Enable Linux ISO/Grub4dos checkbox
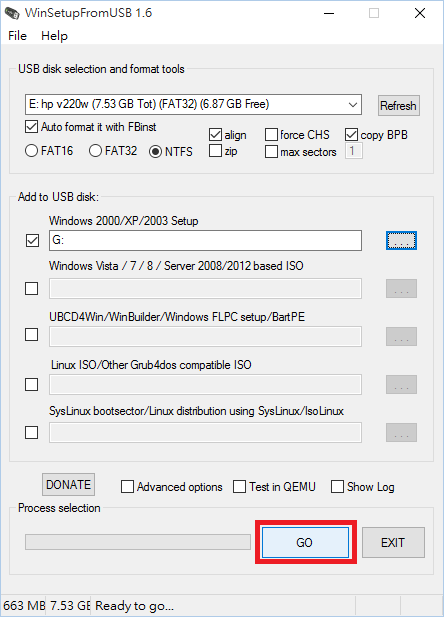Viewport: 444px width, 617px height. point(31,384)
